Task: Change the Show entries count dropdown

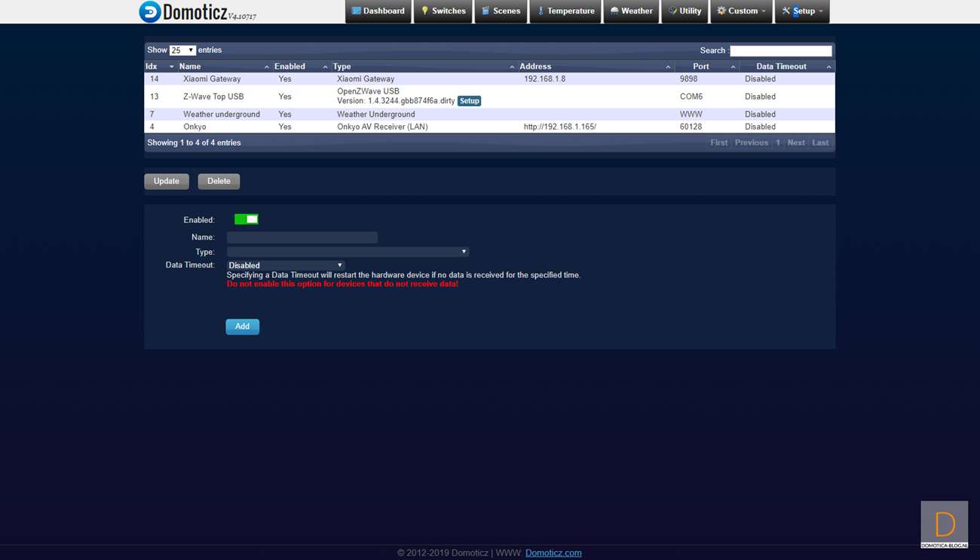Action: [x=182, y=50]
